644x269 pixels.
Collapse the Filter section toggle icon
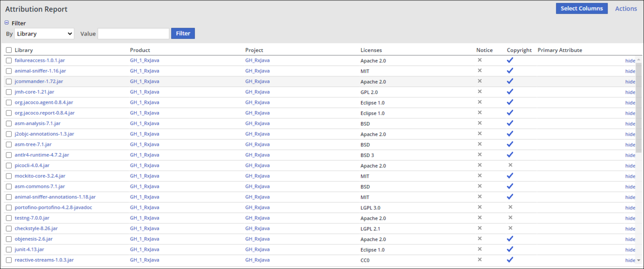pos(7,23)
